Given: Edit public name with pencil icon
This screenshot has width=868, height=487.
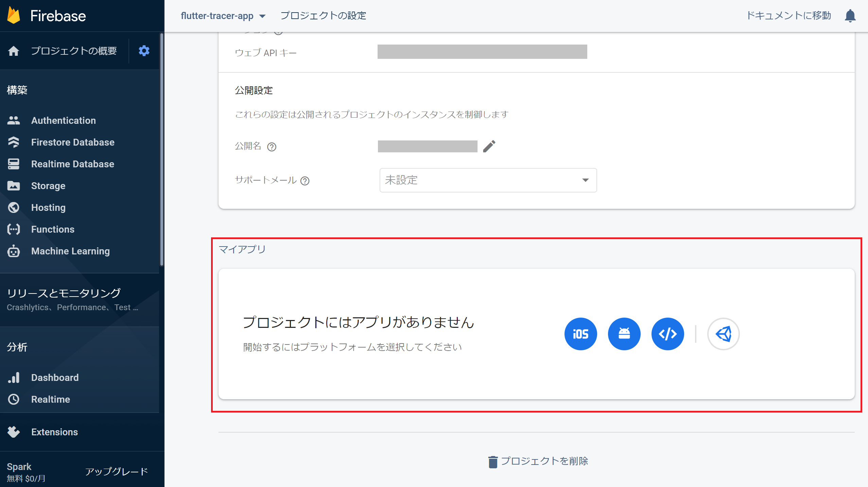Looking at the screenshot, I should point(489,146).
